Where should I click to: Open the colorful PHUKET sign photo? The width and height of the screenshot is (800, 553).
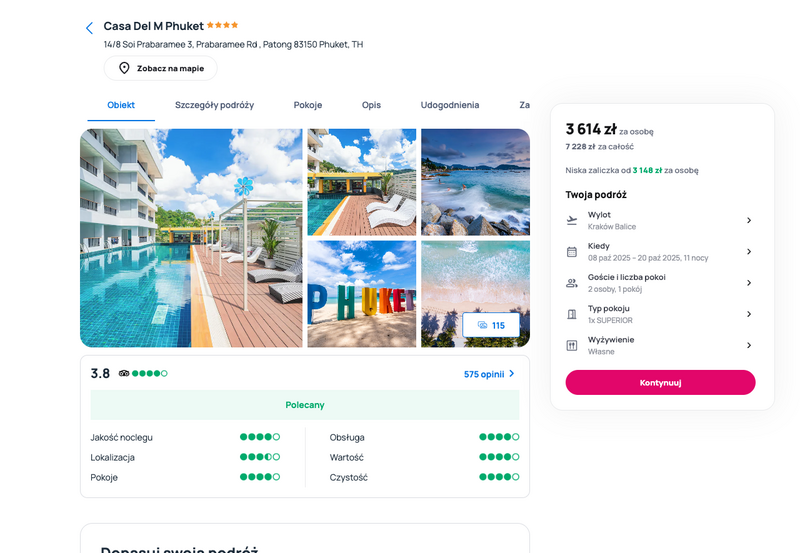point(362,294)
